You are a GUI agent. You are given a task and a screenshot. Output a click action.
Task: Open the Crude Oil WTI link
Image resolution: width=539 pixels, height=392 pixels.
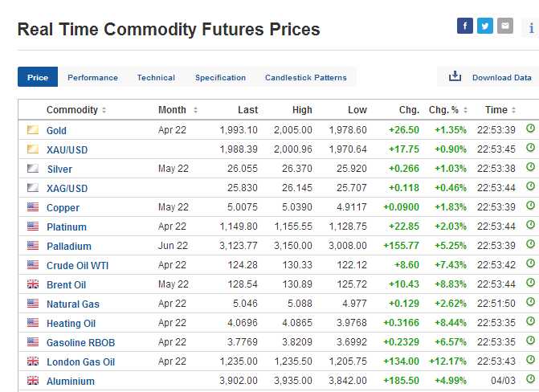(x=76, y=265)
